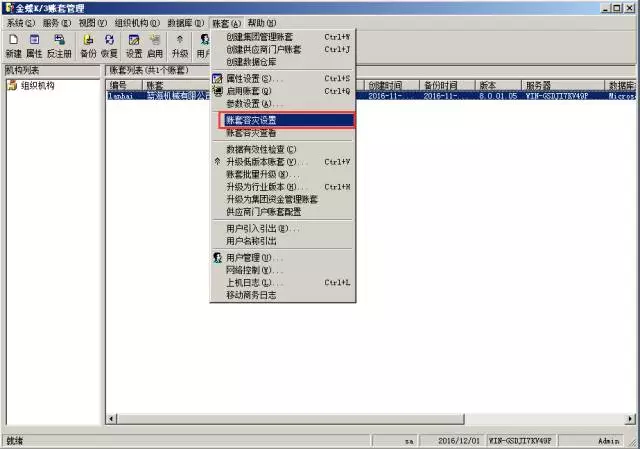Select 账套容灾查看 menu entry
This screenshot has width=640, height=449.
click(x=282, y=133)
